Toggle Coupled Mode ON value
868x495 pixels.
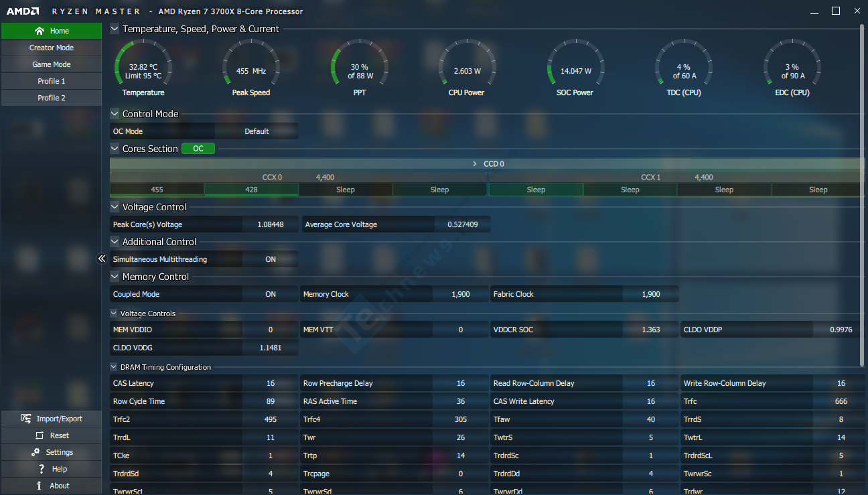point(271,294)
